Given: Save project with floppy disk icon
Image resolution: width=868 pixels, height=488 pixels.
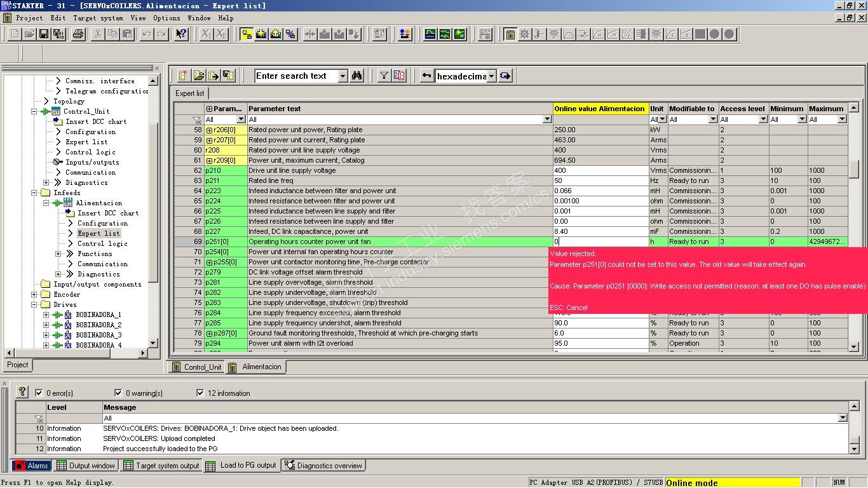Looking at the screenshot, I should [44, 34].
